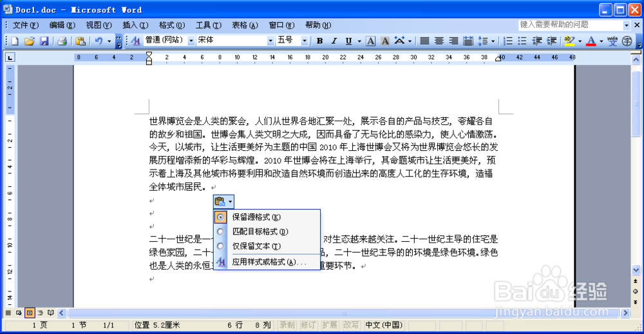Screen dimensions: 644x334
Task: Expand the font name dropdown 宋体
Action: click(x=270, y=41)
